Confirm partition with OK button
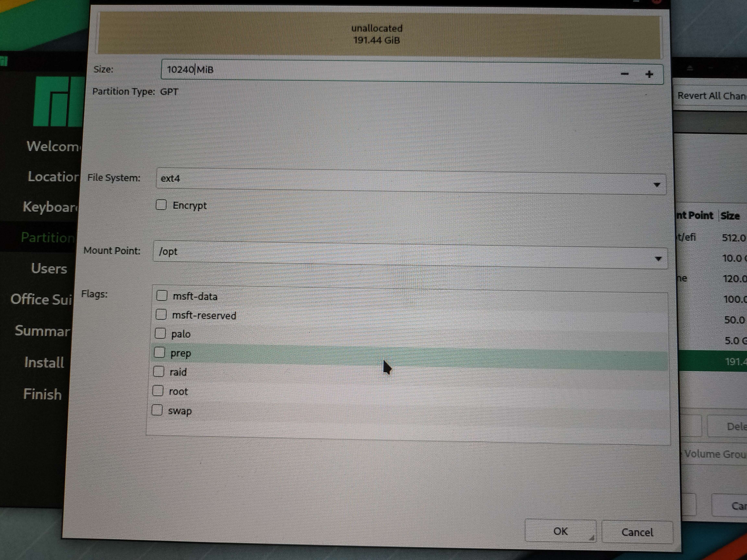747x560 pixels. point(560,531)
